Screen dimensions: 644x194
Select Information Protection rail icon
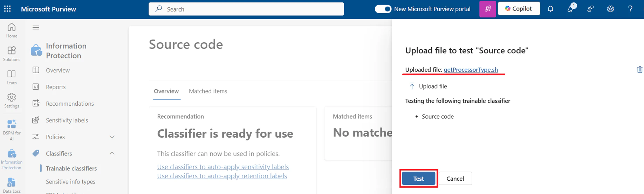(12, 159)
